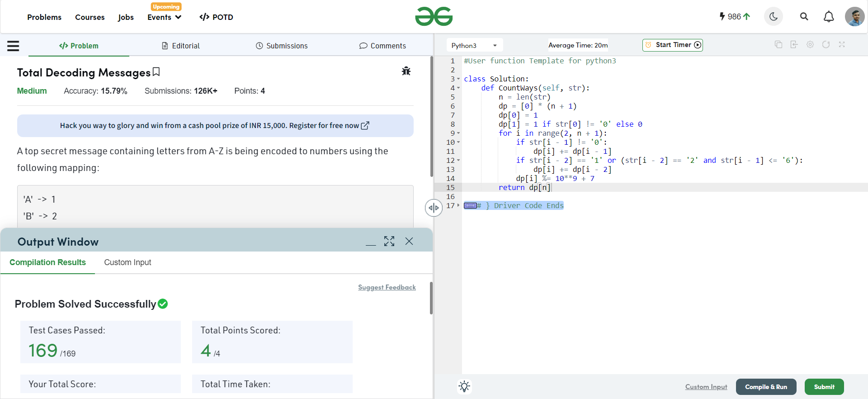Open Courses in the top navigation
The image size is (868, 399).
pos(90,17)
